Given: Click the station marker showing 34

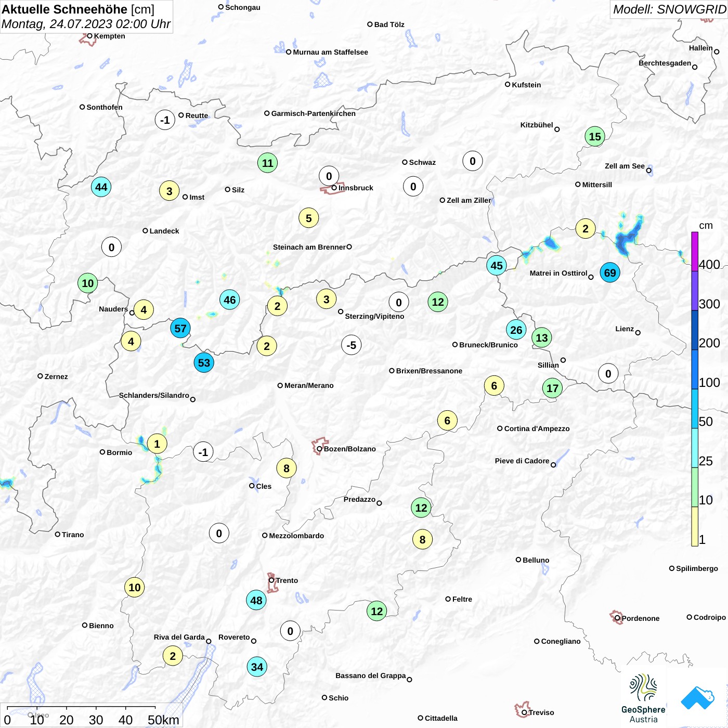Looking at the screenshot, I should tap(257, 667).
